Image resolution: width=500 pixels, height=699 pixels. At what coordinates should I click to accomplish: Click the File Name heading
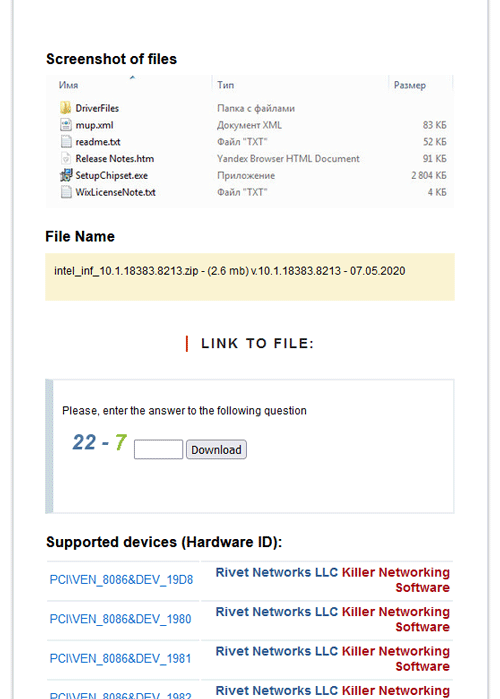tap(80, 236)
